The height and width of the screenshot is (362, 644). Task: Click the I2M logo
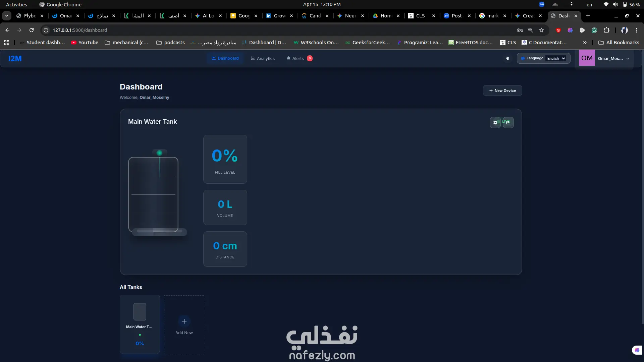coord(15,58)
